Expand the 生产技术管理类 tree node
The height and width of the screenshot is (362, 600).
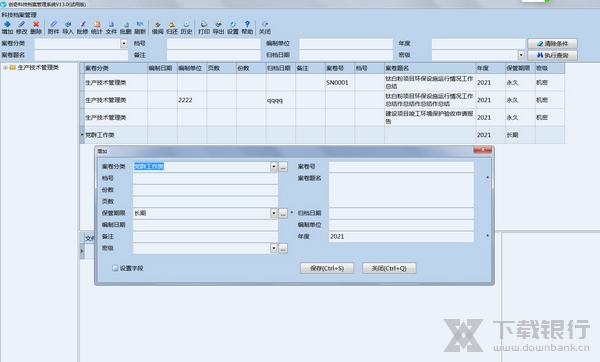point(5,67)
